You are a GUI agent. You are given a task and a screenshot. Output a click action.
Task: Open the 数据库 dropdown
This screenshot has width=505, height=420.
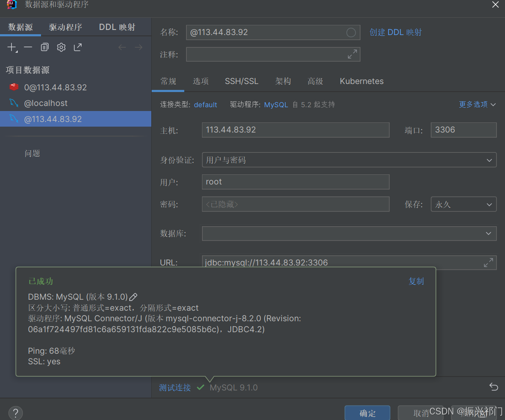coord(349,233)
